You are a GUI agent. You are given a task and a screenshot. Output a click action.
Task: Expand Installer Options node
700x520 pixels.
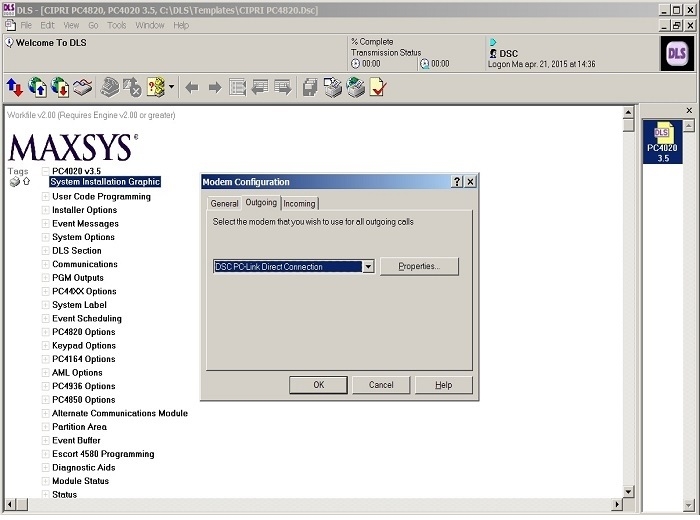pyautogui.click(x=45, y=210)
